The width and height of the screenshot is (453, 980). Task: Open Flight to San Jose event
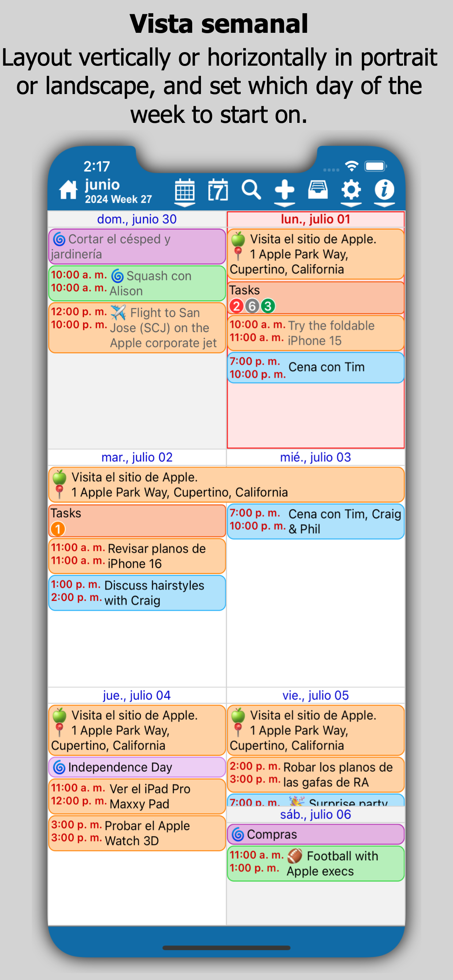(137, 327)
